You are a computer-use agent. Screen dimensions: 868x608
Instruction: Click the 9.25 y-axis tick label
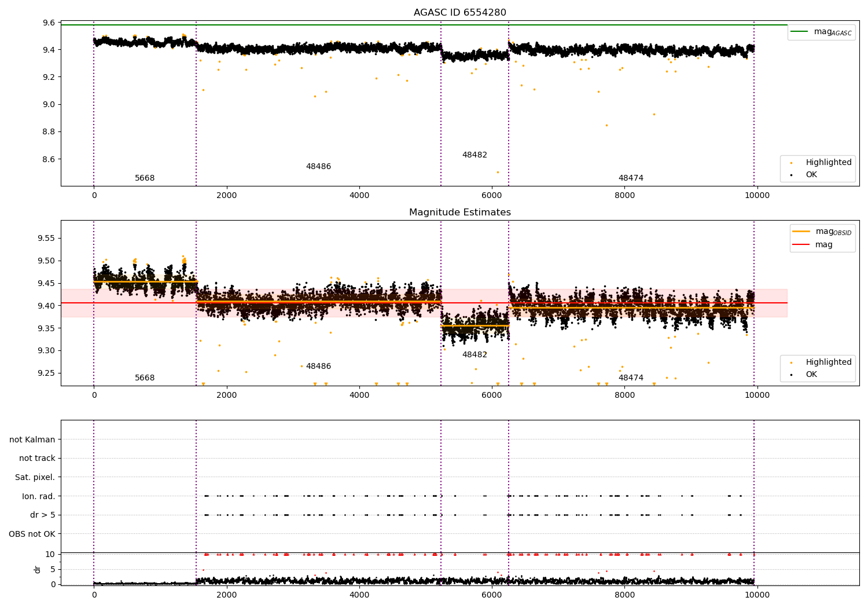(46, 373)
